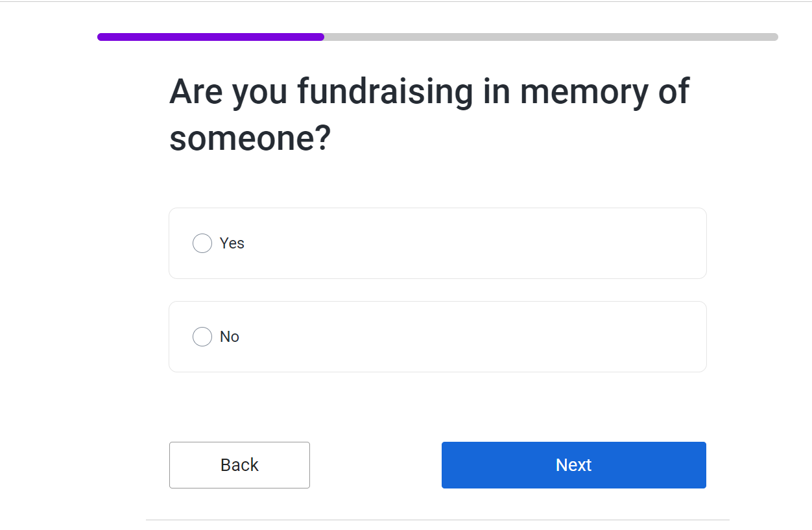Screen dimensions: 812x530
Task: Go back with the Back button
Action: tap(239, 465)
